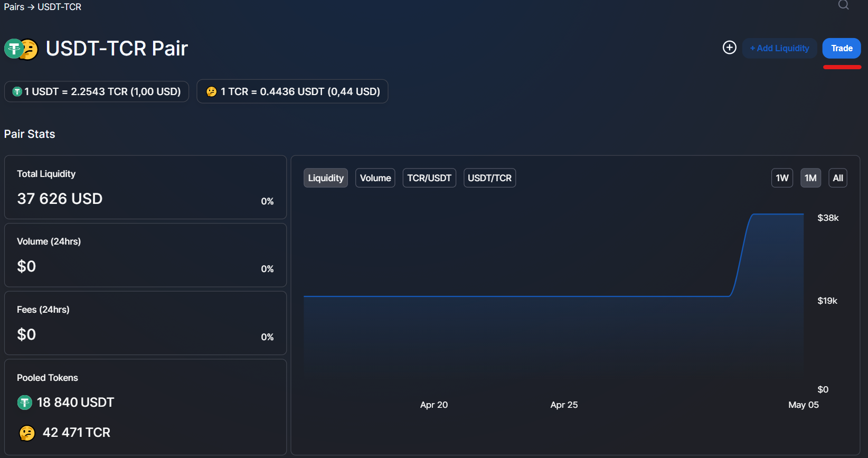Click the USDT-TCR Pair title
This screenshot has height=458, width=868.
pyautogui.click(x=117, y=49)
